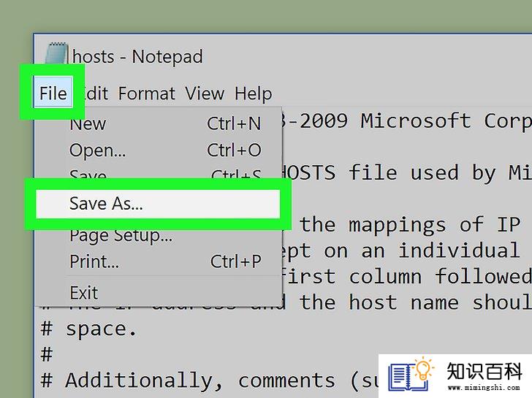Open the File menu
Image resolution: width=532 pixels, height=398 pixels.
pos(53,93)
